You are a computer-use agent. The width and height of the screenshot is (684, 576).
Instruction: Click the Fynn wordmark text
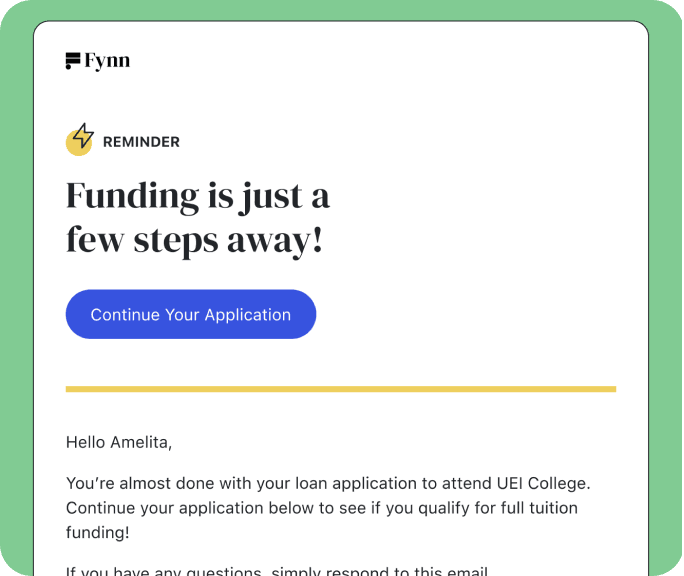coord(108,61)
